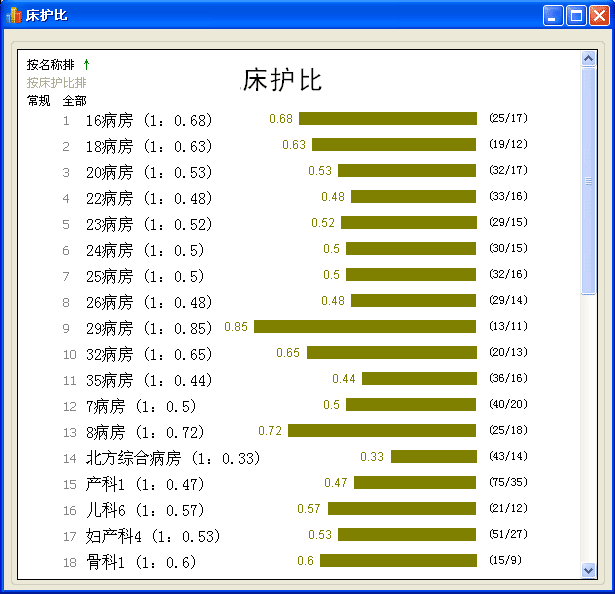This screenshot has width=615, height=594.
Task: Click the scrollbar down arrow
Action: 588,570
